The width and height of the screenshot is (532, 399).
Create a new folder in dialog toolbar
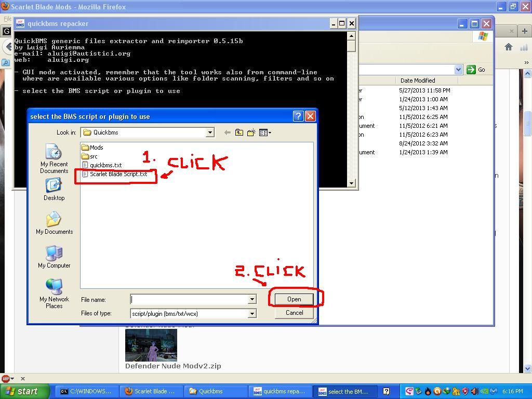(x=251, y=132)
